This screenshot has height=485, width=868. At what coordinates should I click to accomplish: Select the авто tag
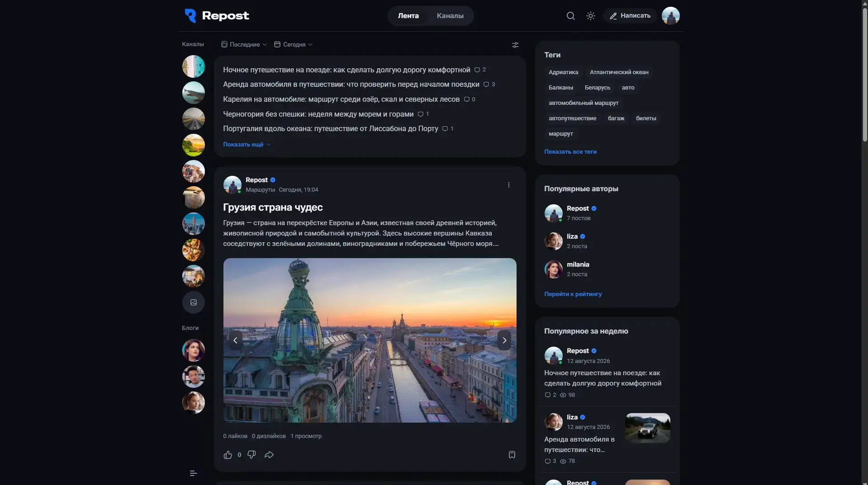pyautogui.click(x=628, y=88)
